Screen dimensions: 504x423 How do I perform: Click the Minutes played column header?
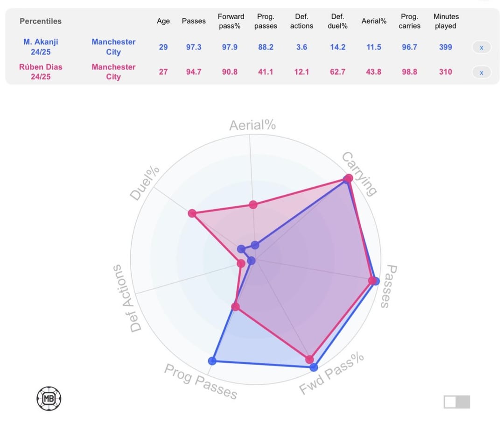[x=446, y=21]
